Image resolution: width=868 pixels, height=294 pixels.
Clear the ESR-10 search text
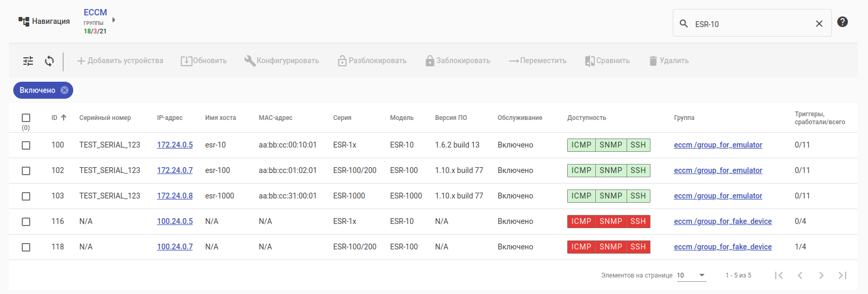click(819, 24)
